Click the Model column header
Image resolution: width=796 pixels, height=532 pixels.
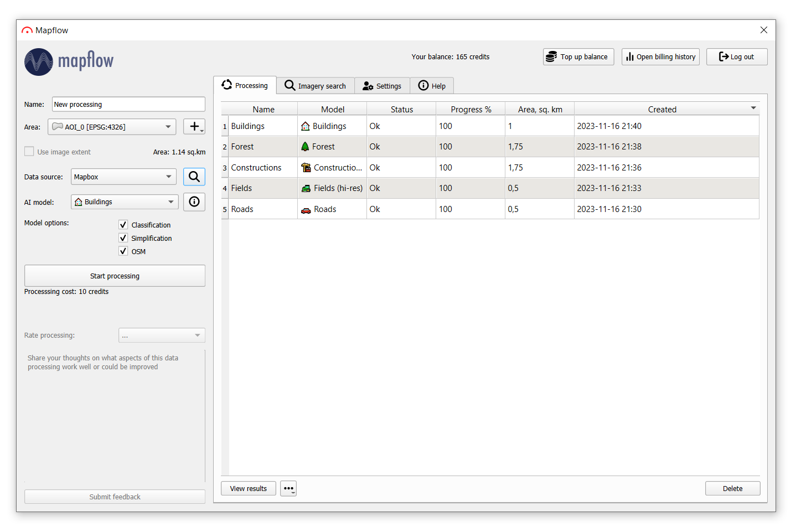(333, 109)
